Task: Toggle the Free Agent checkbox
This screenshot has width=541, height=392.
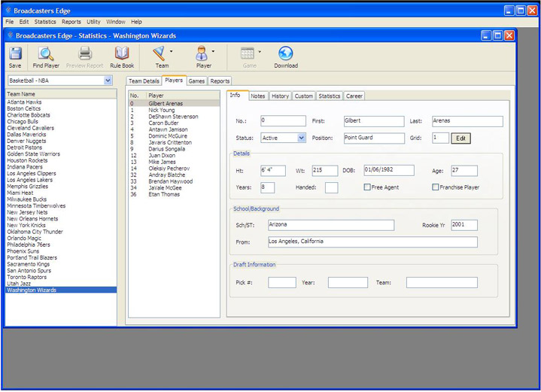Action: [x=367, y=187]
